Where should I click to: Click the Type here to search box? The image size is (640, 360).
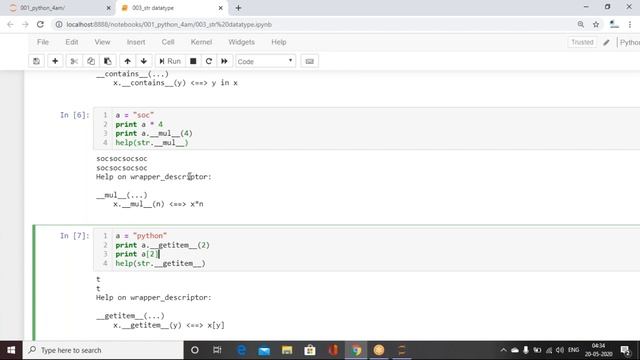103,350
